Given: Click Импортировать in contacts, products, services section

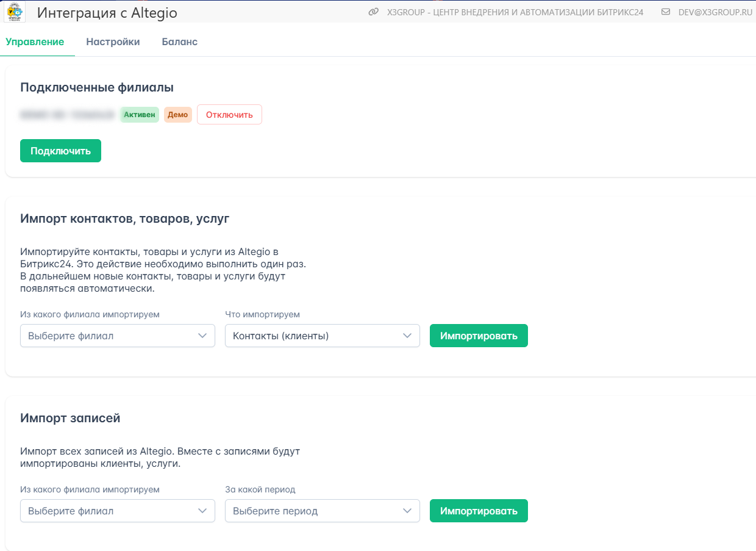Looking at the screenshot, I should (x=479, y=336).
